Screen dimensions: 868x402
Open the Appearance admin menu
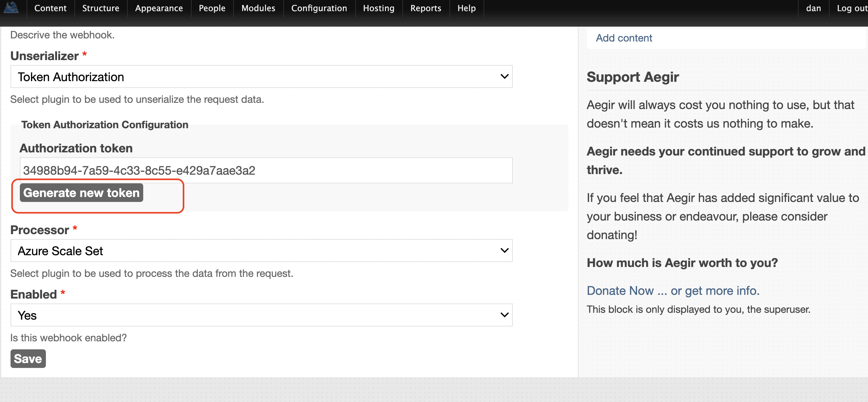pos(159,8)
